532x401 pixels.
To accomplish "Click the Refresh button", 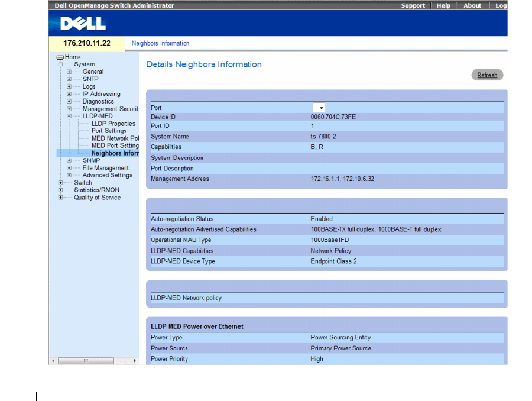I will (x=487, y=75).
